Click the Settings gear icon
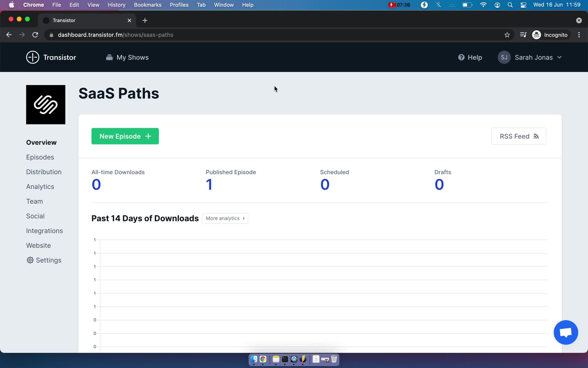Viewport: 588px width, 368px height. click(x=30, y=260)
